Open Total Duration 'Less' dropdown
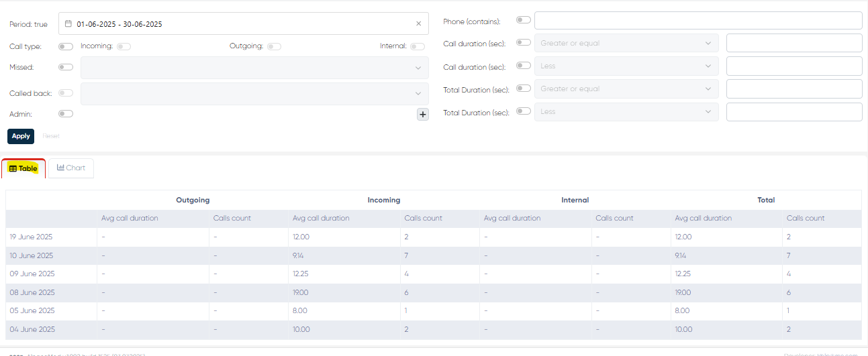The image size is (868, 356). click(x=626, y=112)
